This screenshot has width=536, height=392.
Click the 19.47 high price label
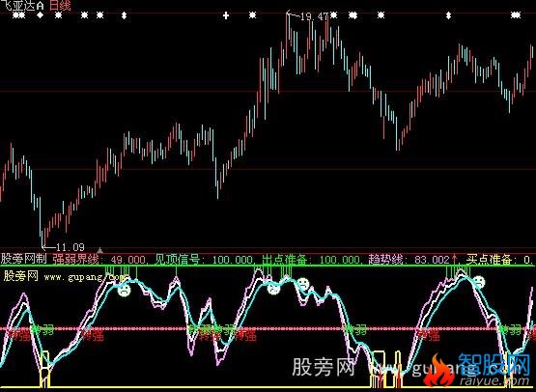coord(314,16)
